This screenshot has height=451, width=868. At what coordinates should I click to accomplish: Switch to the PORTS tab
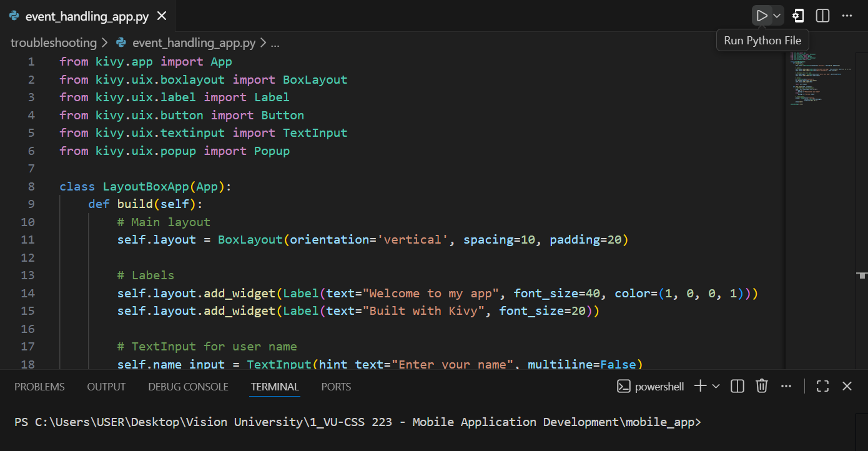click(x=336, y=387)
